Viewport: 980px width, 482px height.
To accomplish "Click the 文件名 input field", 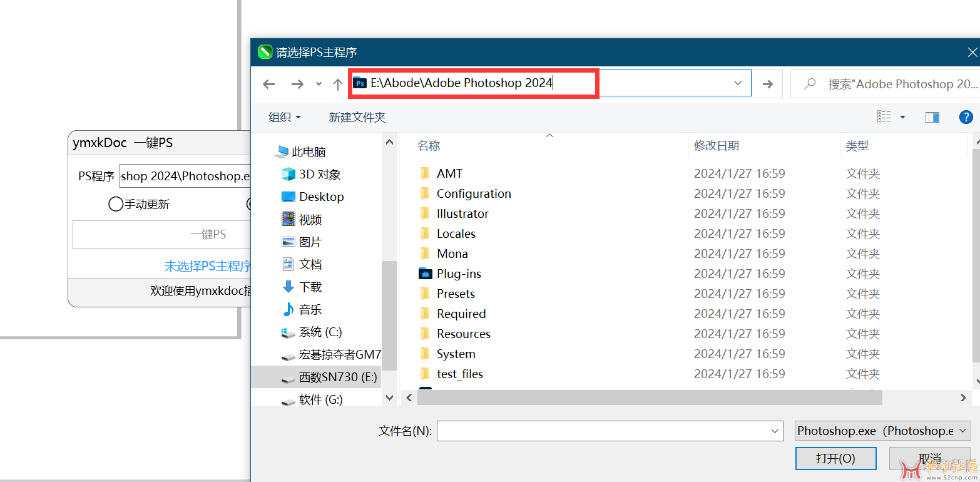I will [x=604, y=431].
